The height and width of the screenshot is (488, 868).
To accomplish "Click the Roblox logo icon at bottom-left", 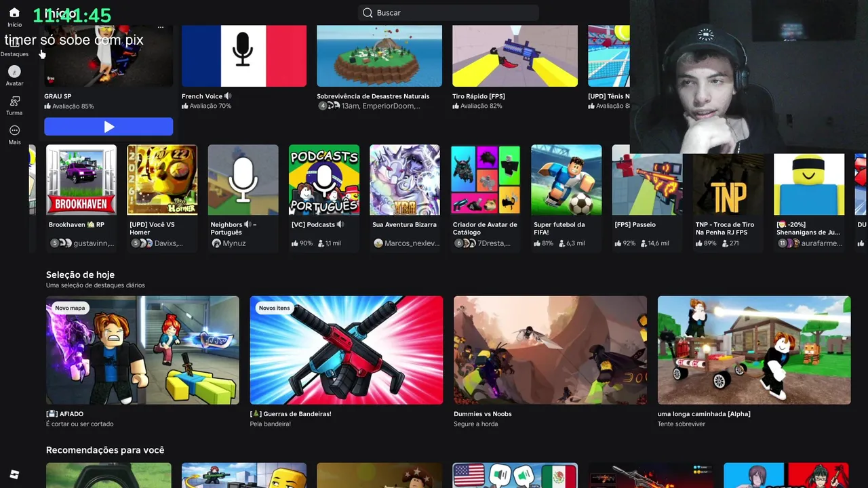I will (14, 474).
